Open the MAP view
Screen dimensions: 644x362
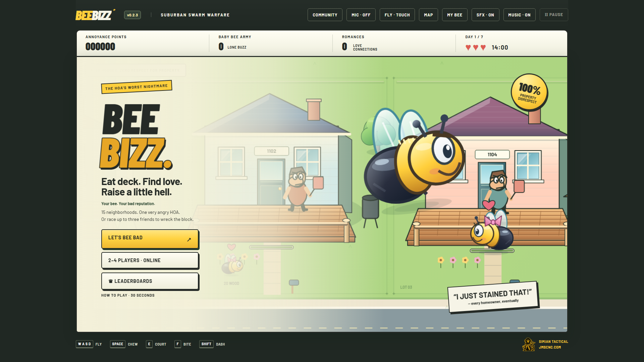pos(428,15)
